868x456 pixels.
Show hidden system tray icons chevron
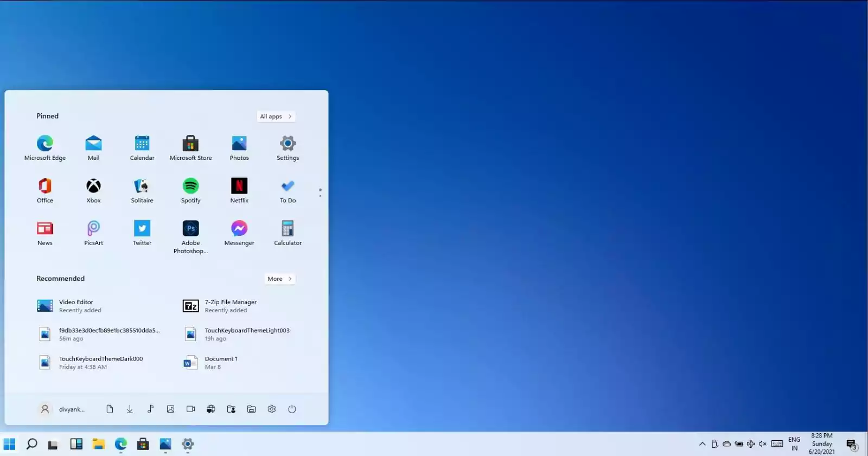(702, 444)
